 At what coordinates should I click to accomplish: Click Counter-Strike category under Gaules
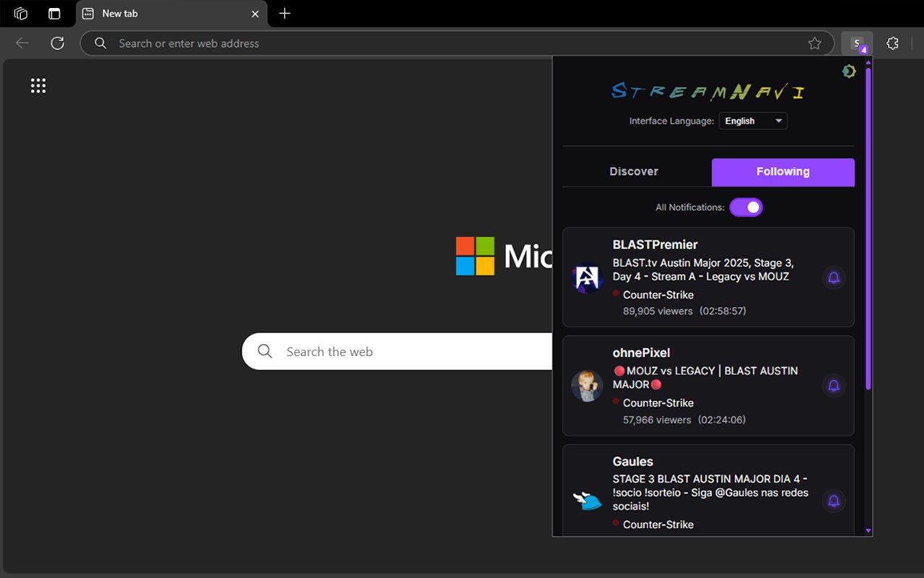click(658, 525)
